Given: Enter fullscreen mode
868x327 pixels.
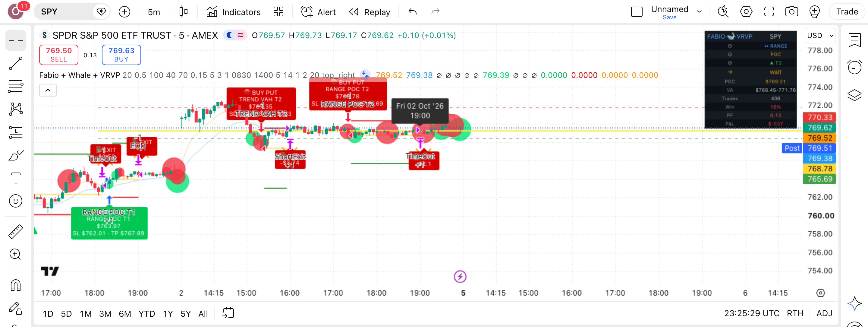Looking at the screenshot, I should click(769, 12).
